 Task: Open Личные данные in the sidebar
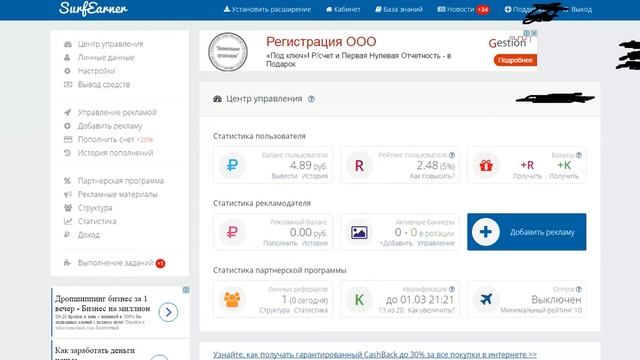[106, 58]
